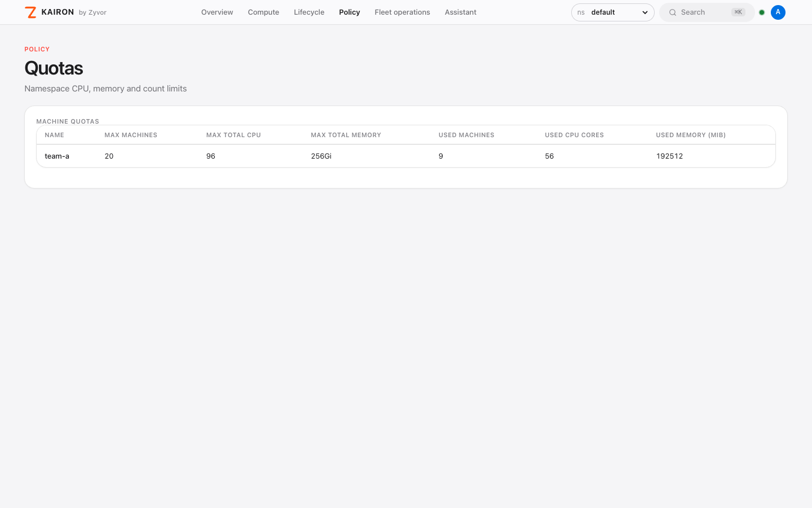
Task: Open Fleet operations page
Action: click(x=402, y=12)
